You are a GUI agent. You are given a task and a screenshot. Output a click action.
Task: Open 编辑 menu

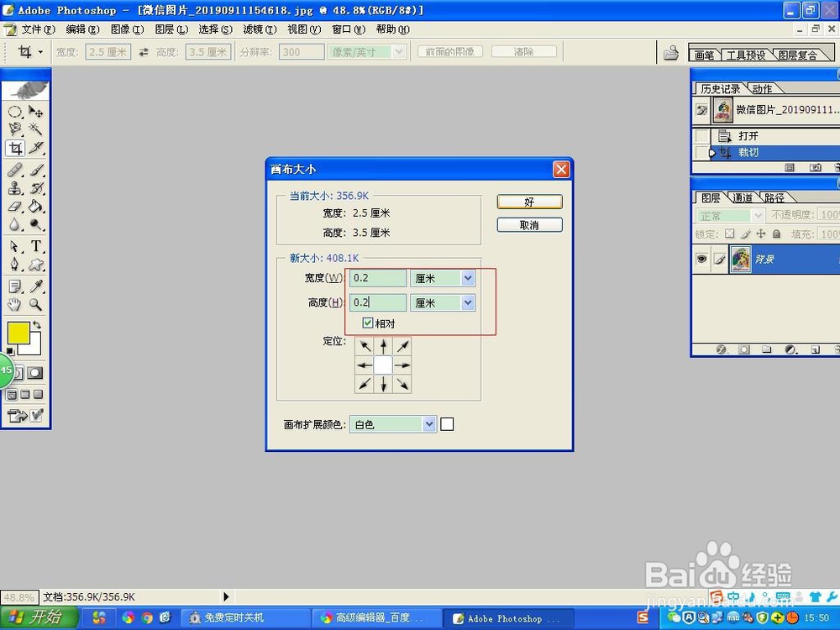point(82,29)
